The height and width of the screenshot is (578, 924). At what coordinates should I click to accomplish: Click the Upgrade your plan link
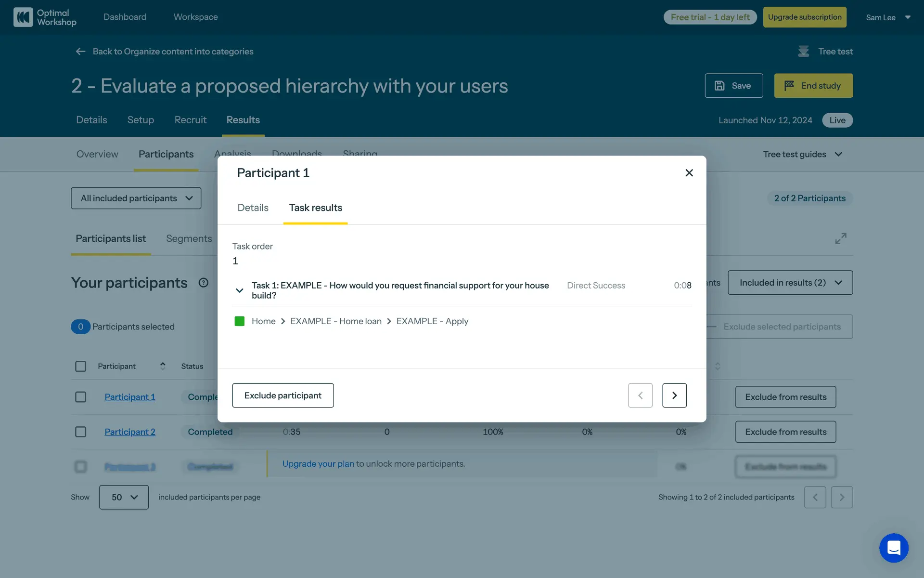[x=318, y=464]
